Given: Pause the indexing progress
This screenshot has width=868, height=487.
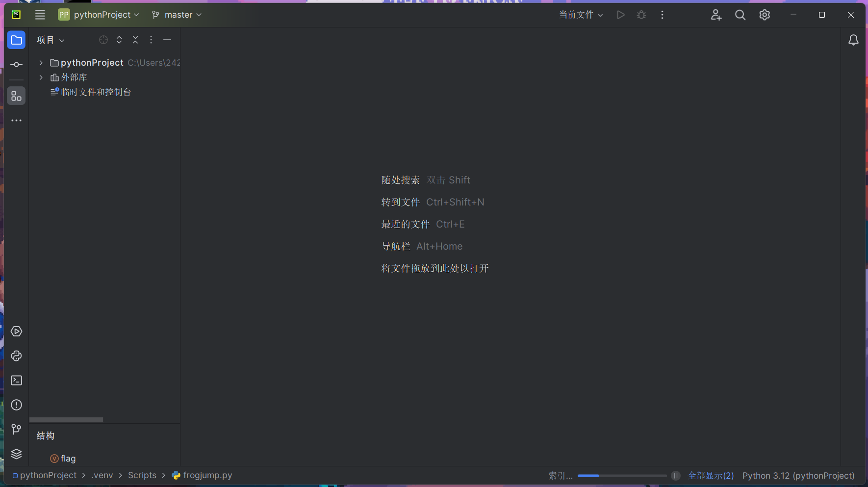Looking at the screenshot, I should click(676, 476).
